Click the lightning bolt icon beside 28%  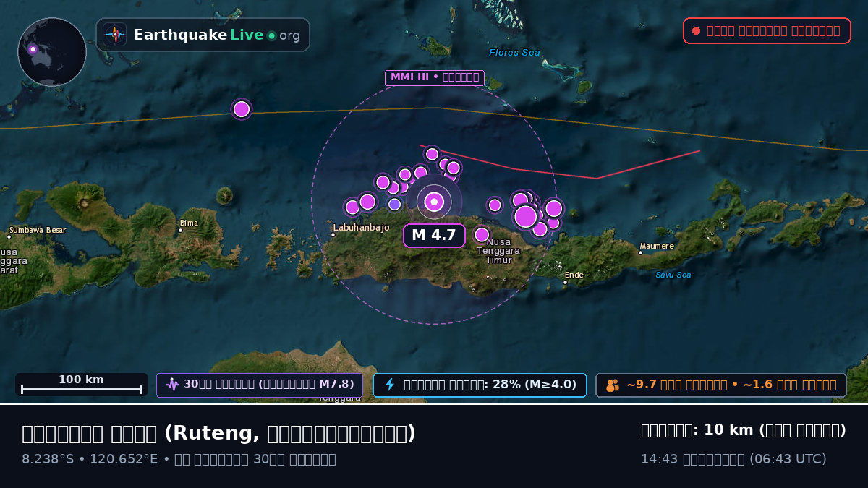[390, 385]
